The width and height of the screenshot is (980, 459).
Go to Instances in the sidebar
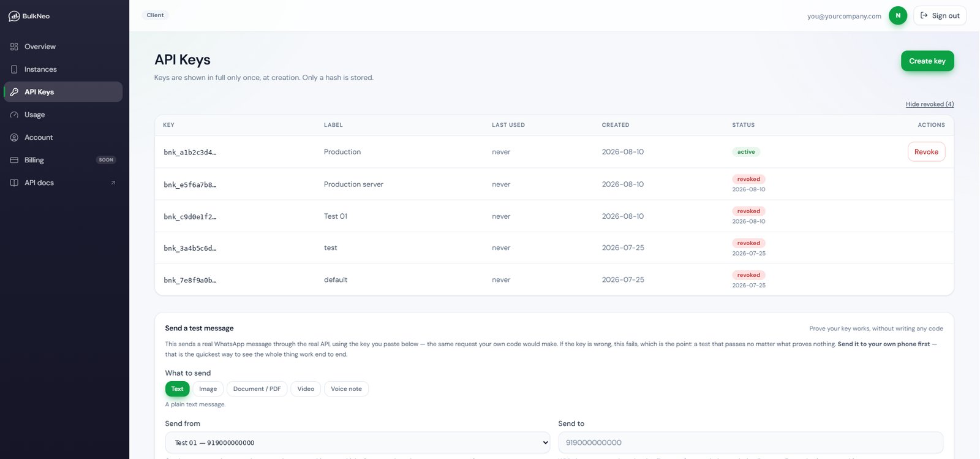[63, 69]
